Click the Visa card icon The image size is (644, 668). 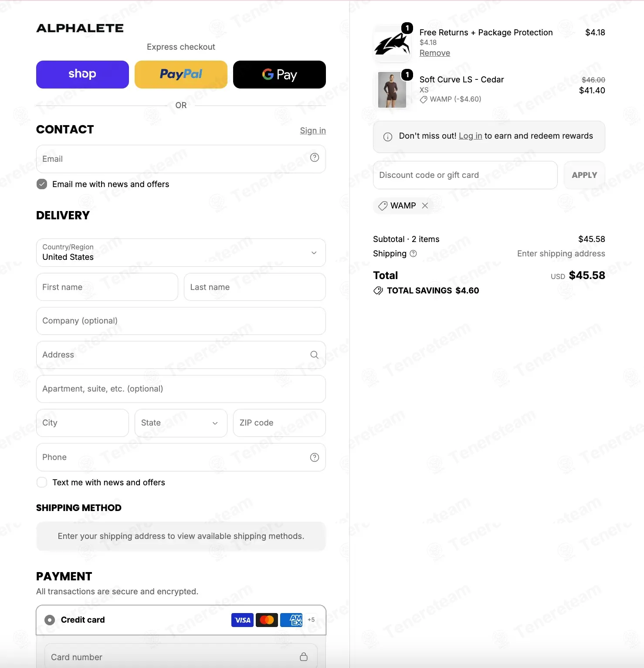(242, 620)
